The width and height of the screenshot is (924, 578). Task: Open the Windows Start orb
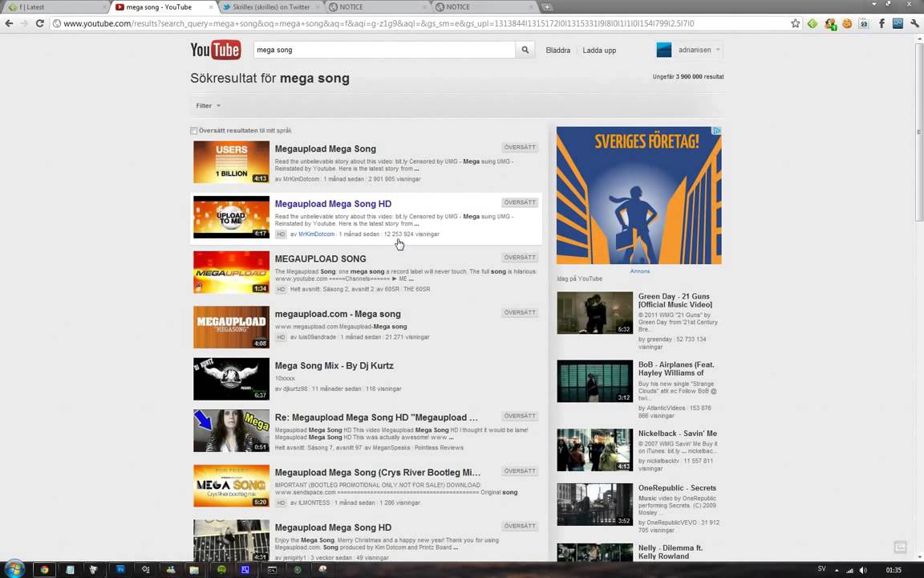click(x=14, y=569)
